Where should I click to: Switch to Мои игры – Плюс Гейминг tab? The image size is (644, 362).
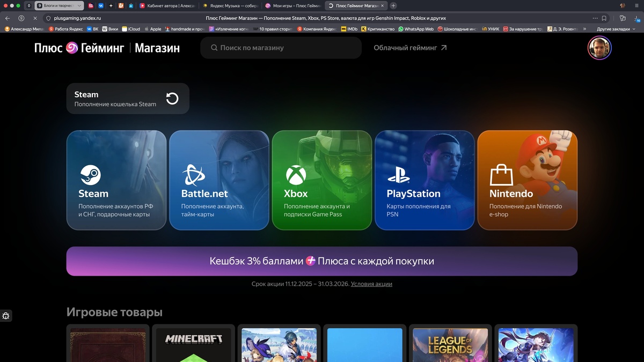tap(292, 5)
